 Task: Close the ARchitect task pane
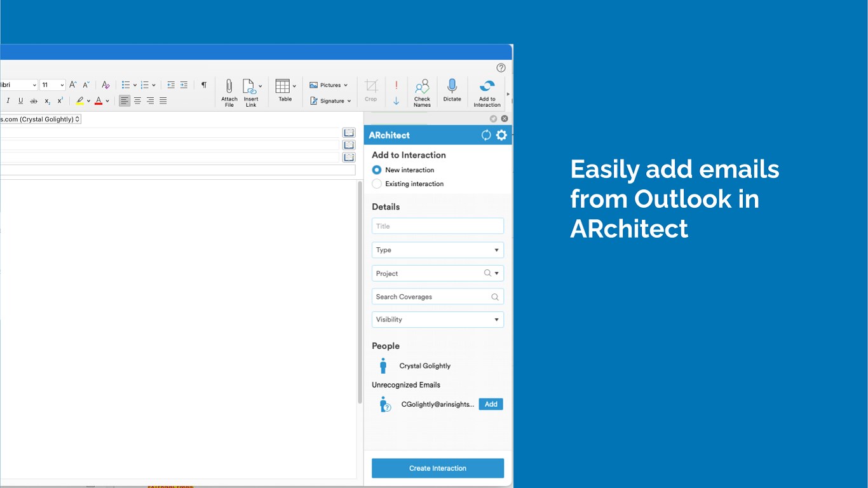point(505,119)
